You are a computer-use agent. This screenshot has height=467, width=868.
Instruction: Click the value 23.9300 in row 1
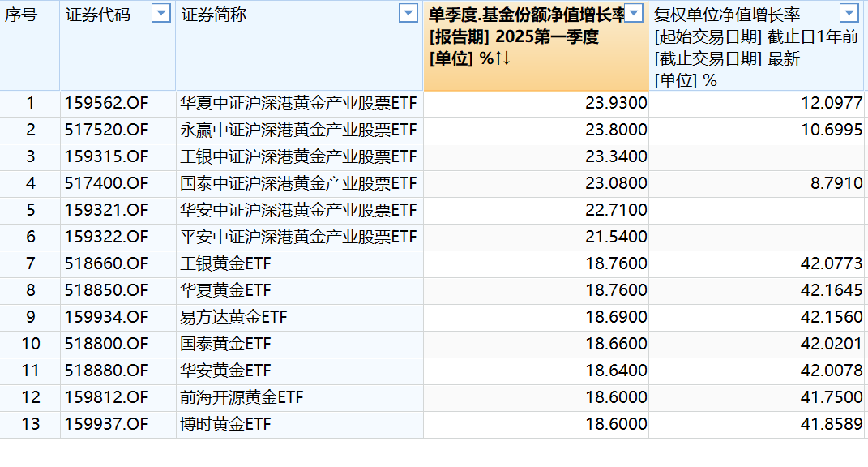(x=615, y=104)
